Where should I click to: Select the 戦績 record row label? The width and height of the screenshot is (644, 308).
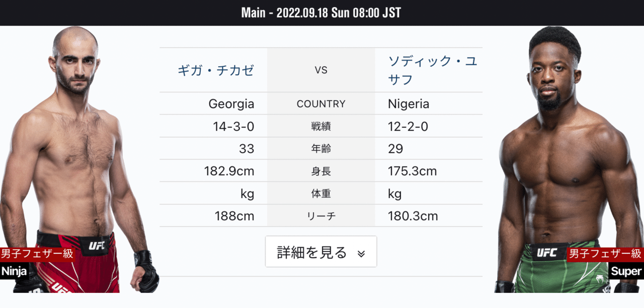[x=321, y=126]
